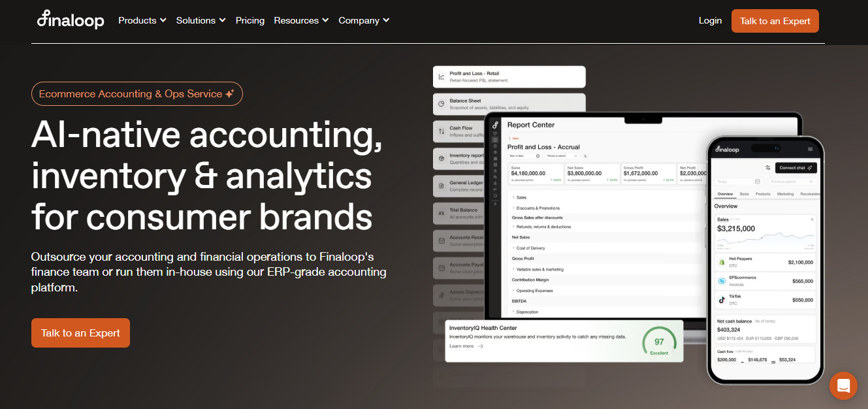This screenshot has width=868, height=409.
Task: Expand the Refunds, returns & deductions row
Action: click(543, 227)
